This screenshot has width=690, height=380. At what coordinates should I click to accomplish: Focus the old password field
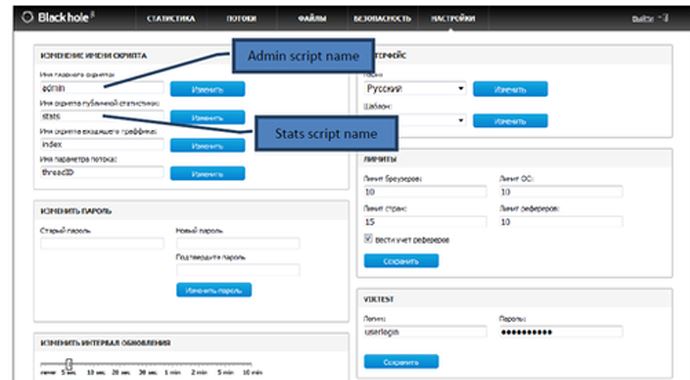[x=102, y=243]
